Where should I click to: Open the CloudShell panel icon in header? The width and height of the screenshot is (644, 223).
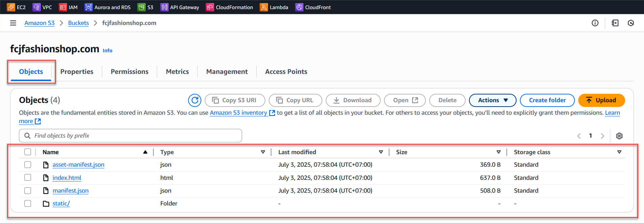tap(615, 23)
